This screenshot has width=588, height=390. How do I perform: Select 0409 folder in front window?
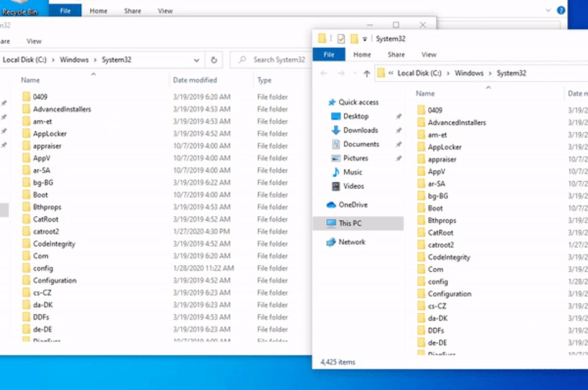435,110
